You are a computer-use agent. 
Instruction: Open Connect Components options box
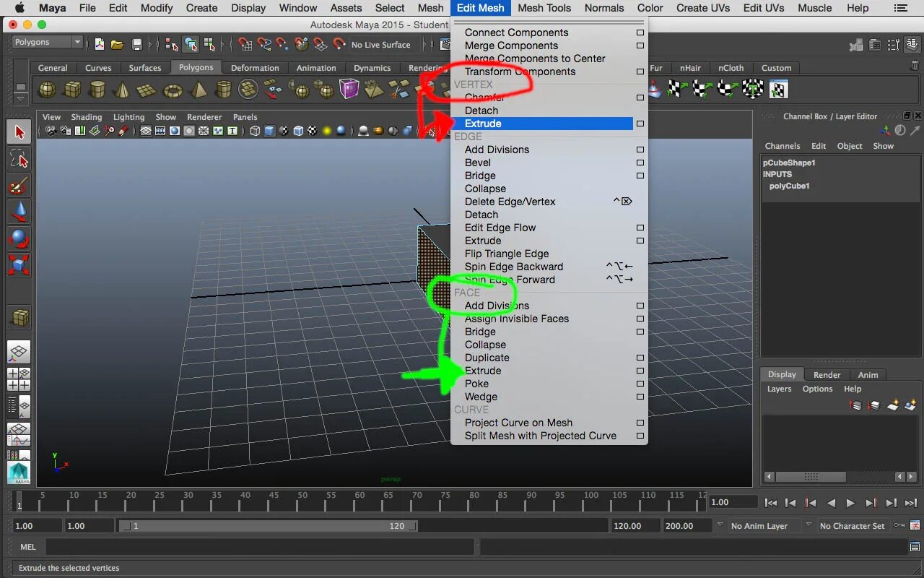tap(640, 33)
